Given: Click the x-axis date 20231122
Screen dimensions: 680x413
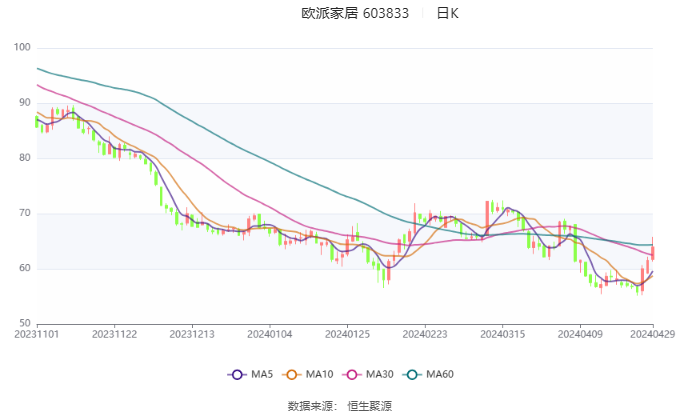Looking at the screenshot, I should tap(114, 334).
